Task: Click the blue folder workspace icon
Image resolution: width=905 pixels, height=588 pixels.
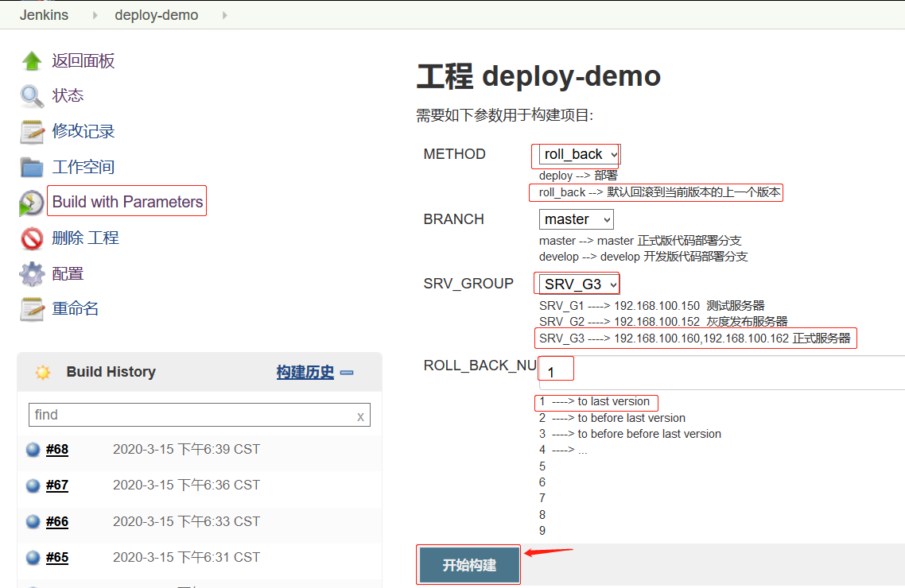Action: [32, 167]
